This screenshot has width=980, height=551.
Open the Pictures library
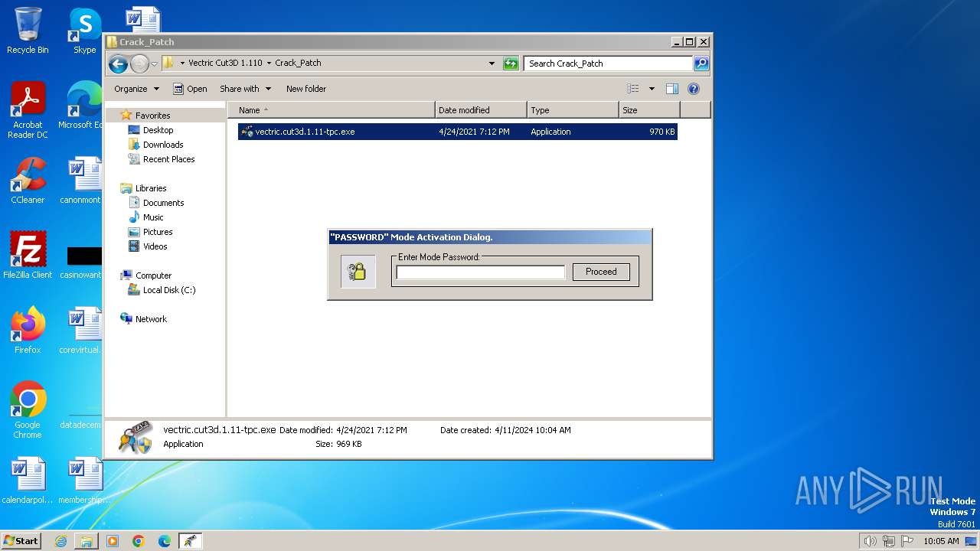click(x=157, y=232)
